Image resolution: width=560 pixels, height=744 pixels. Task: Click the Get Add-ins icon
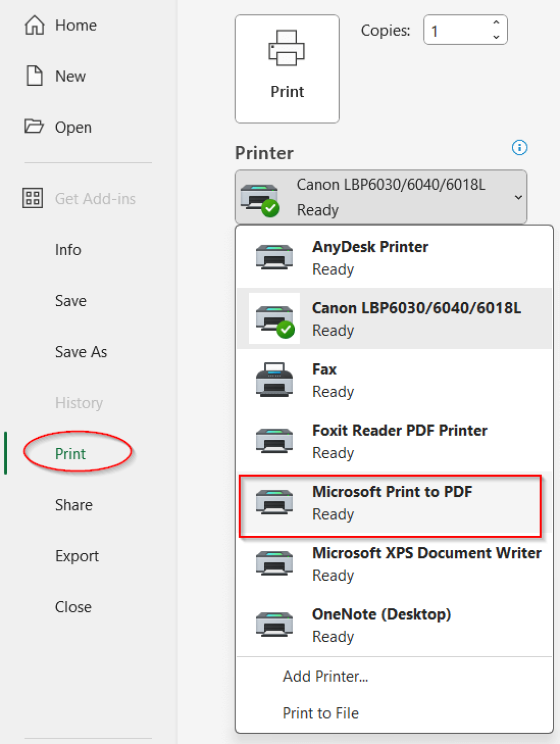32,199
